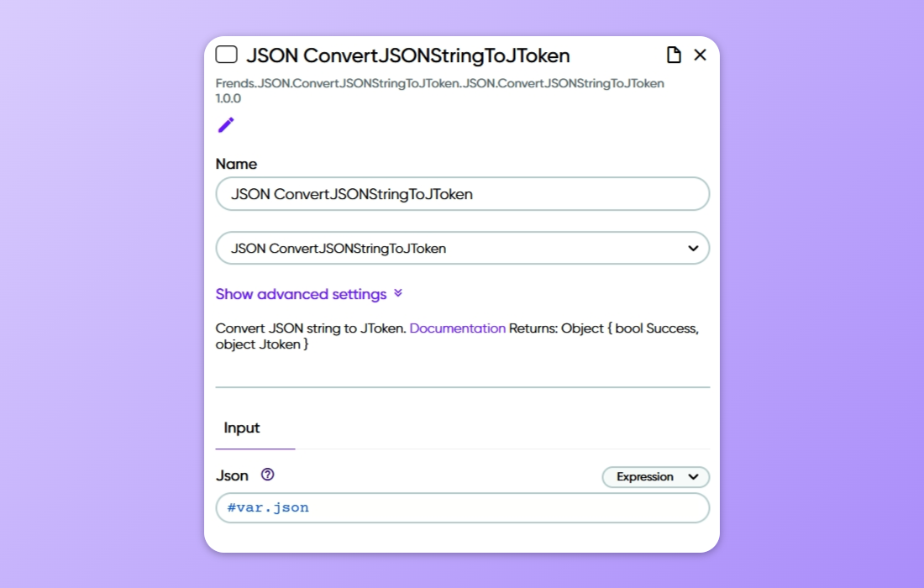924x588 pixels.
Task: Click the #var.json expression field
Action: coord(462,507)
